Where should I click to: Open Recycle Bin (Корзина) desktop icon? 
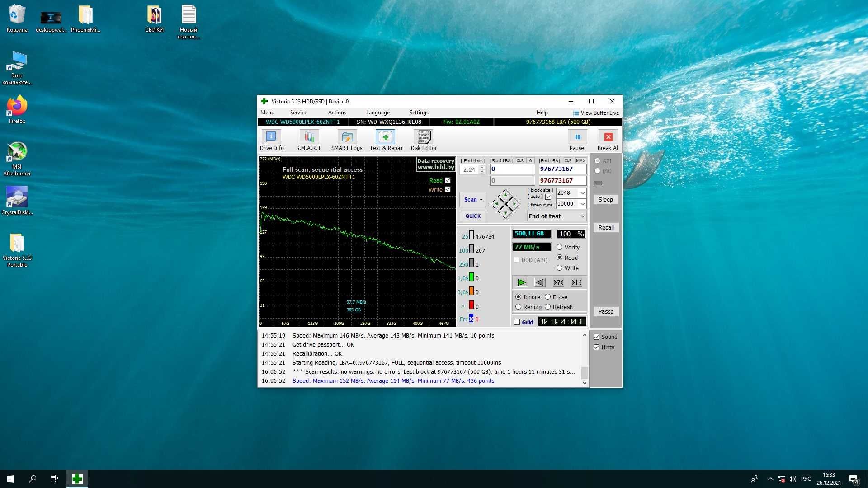pos(17,19)
